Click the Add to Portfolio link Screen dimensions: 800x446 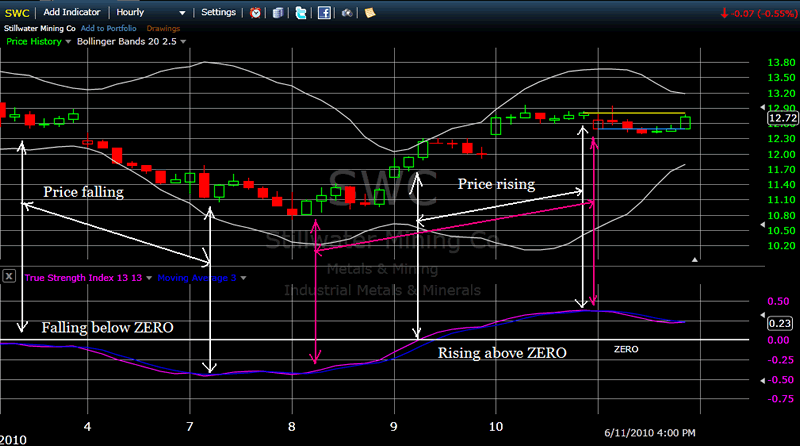coord(109,29)
